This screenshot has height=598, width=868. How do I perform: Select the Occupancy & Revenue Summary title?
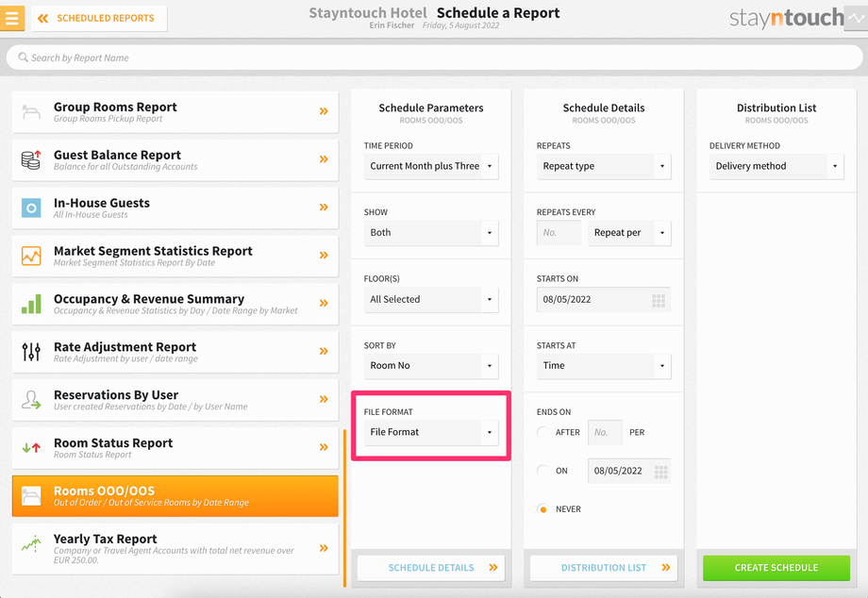click(x=149, y=299)
